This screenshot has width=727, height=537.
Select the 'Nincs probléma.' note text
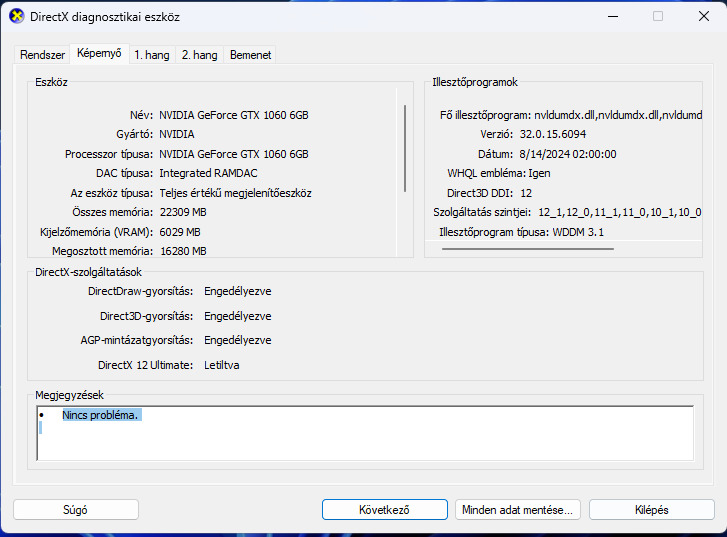[x=100, y=415]
